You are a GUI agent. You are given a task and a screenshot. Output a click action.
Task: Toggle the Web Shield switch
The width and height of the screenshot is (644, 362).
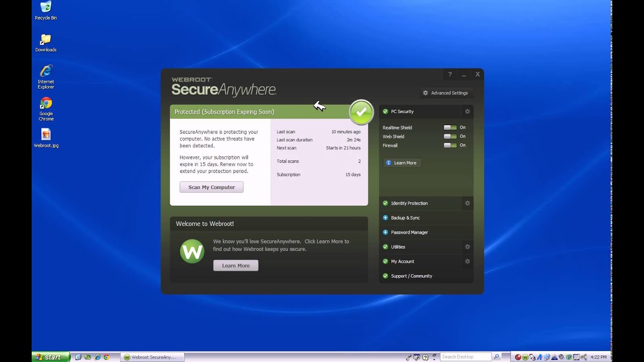click(x=450, y=136)
